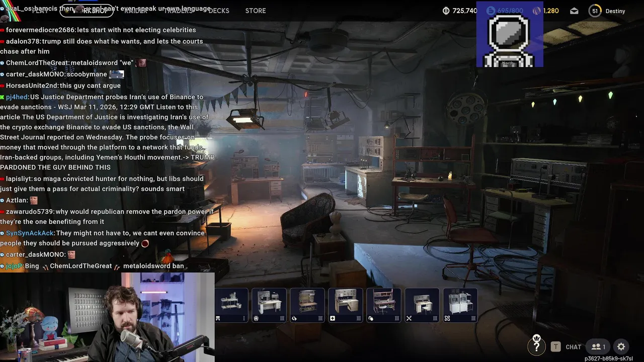Image resolution: width=644 pixels, height=362 pixels.
Task: Click chat username zawarudo5739
Action: tap(30, 212)
